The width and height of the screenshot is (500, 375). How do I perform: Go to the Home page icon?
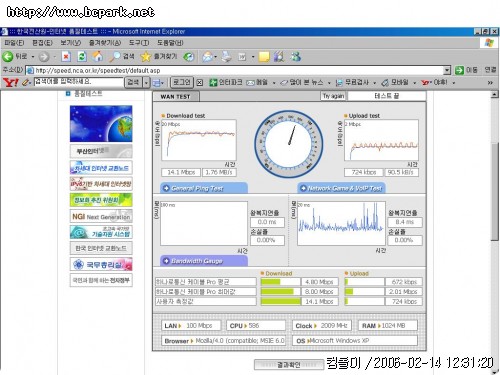[x=97, y=56]
